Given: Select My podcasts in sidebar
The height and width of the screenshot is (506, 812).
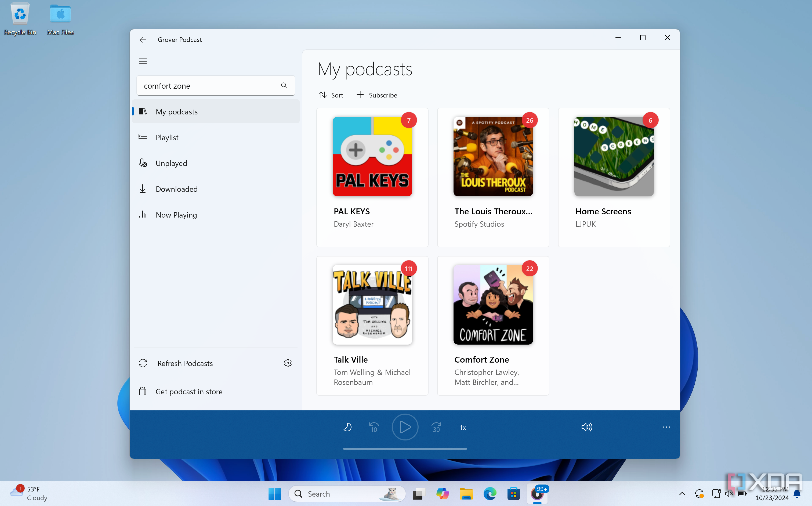Looking at the screenshot, I should [x=216, y=111].
